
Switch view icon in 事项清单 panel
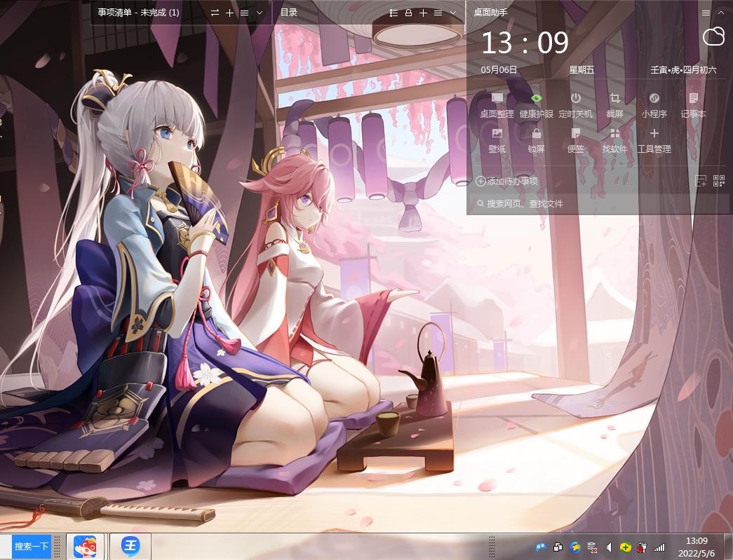coord(215,13)
